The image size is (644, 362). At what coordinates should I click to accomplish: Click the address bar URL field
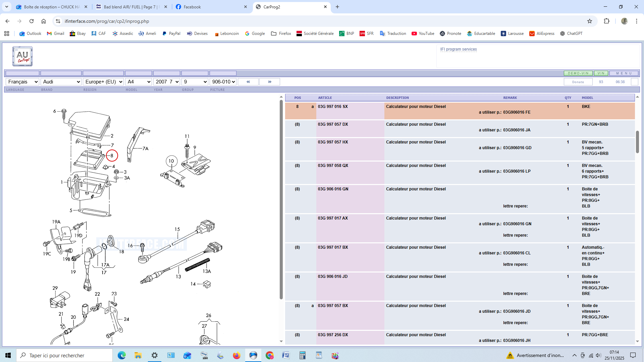(x=322, y=21)
